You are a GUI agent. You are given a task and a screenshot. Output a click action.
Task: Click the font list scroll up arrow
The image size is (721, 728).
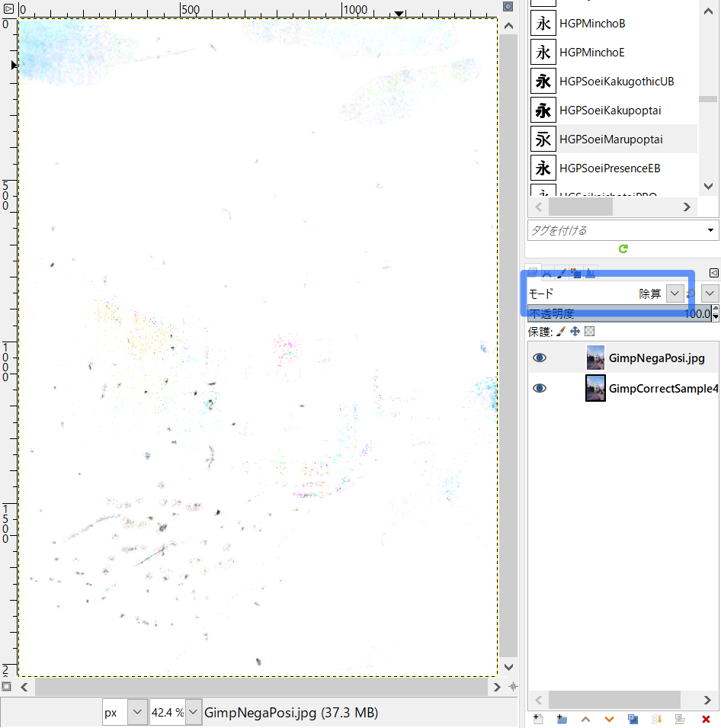coord(708,11)
